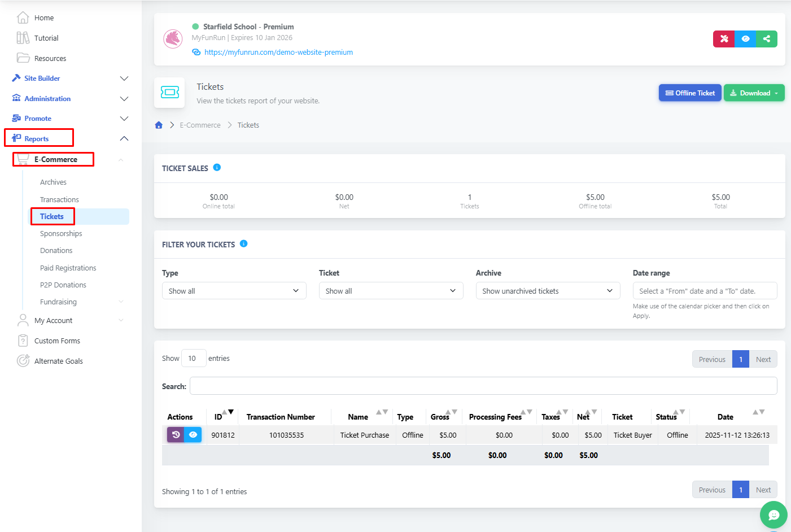This screenshot has height=532, width=791.
Task: Click the Offline Ticket button
Action: 689,93
